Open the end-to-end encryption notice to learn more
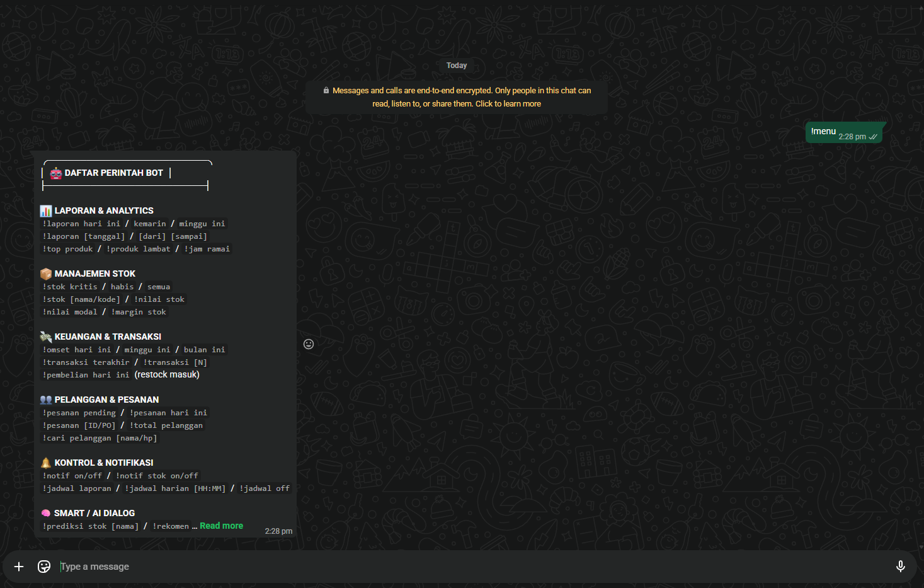The width and height of the screenshot is (924, 588). pyautogui.click(x=457, y=97)
